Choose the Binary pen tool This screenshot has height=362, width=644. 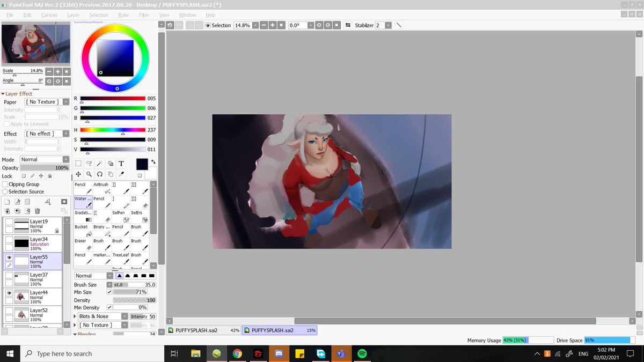(102, 230)
